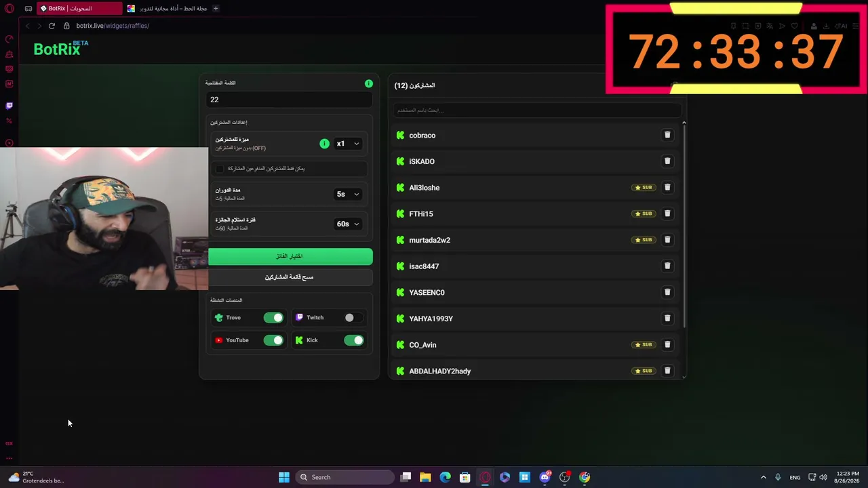Remove YAHYA1993Y using trash icon
Image resolution: width=868 pixels, height=488 pixels.
point(667,319)
